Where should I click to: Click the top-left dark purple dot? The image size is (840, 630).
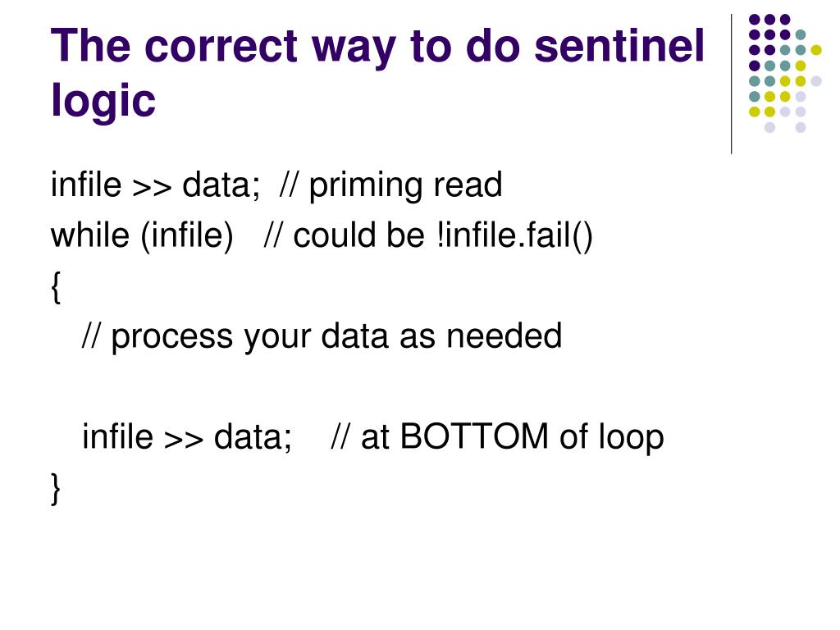click(755, 20)
